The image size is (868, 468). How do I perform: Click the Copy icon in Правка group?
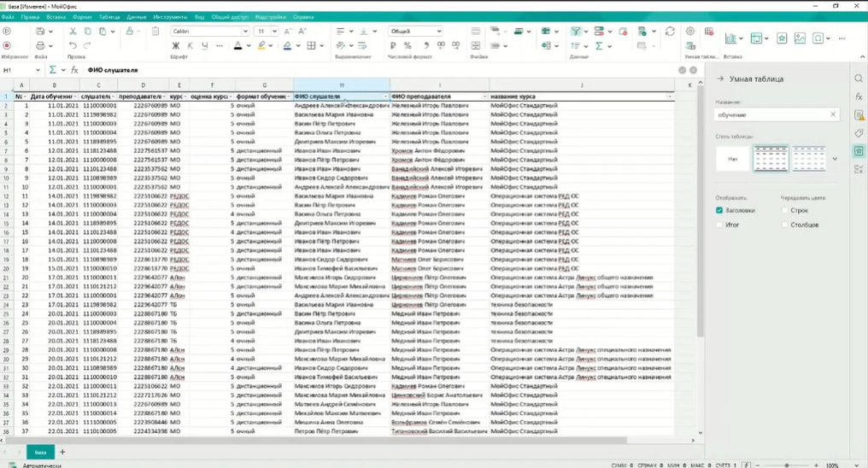coord(87,32)
